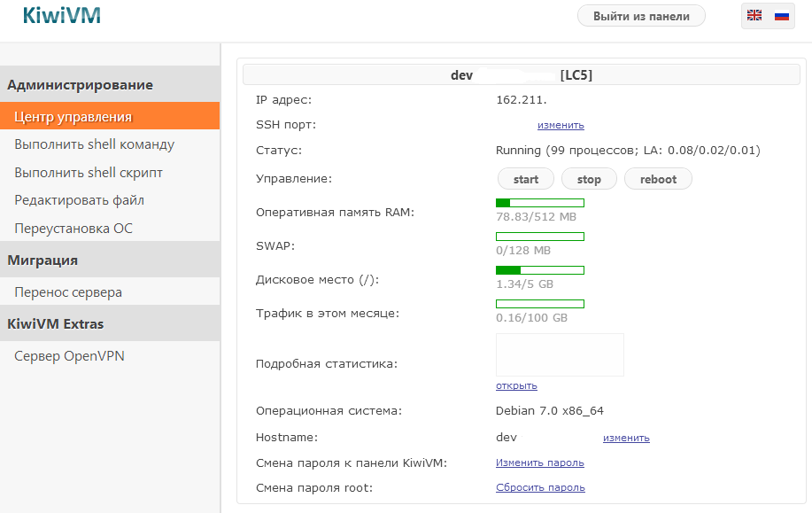Click "Сбросить пароль" root password link

coord(540,487)
